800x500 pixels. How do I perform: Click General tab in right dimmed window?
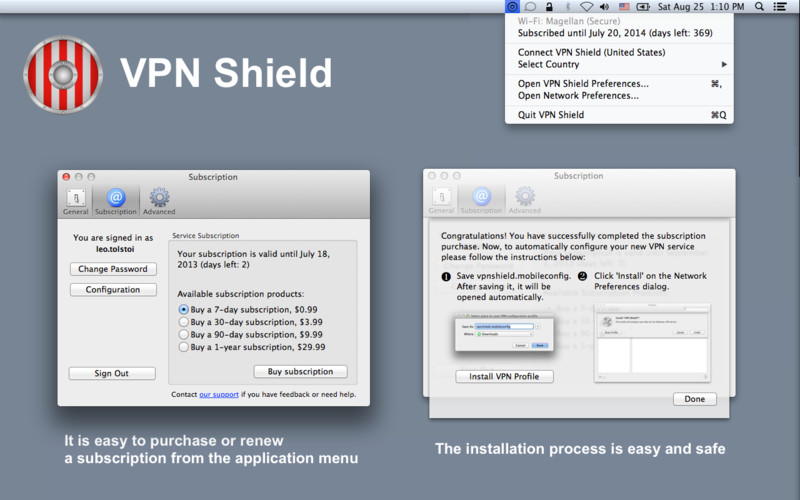pos(441,201)
